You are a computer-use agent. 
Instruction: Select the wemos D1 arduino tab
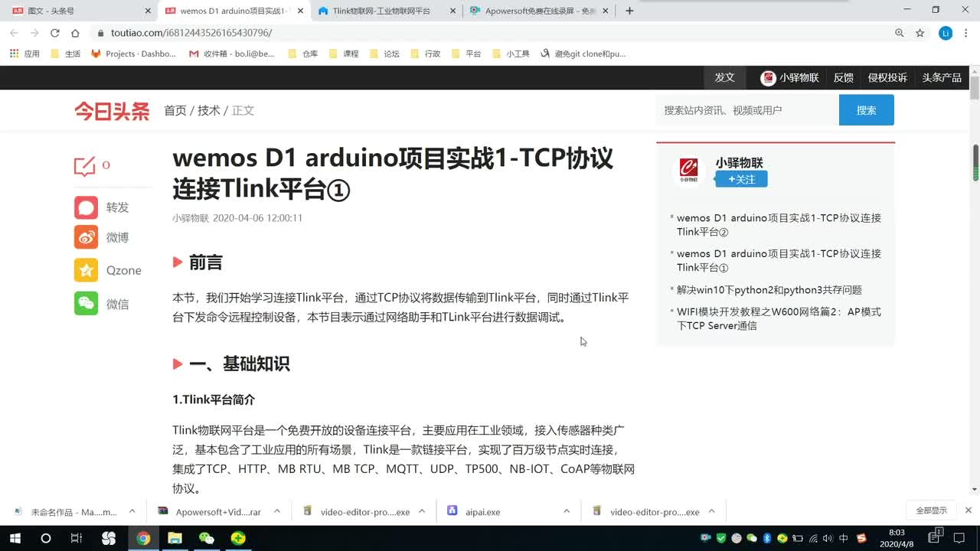click(x=233, y=11)
